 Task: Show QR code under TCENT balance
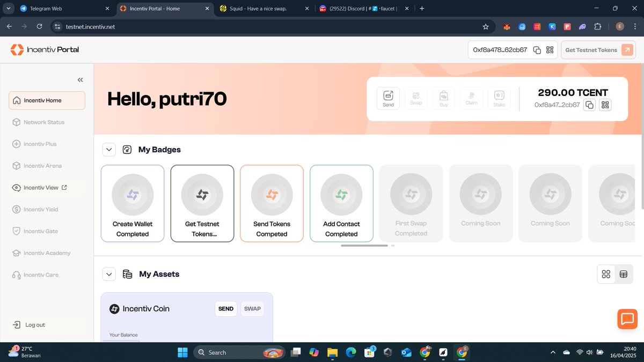click(x=605, y=105)
